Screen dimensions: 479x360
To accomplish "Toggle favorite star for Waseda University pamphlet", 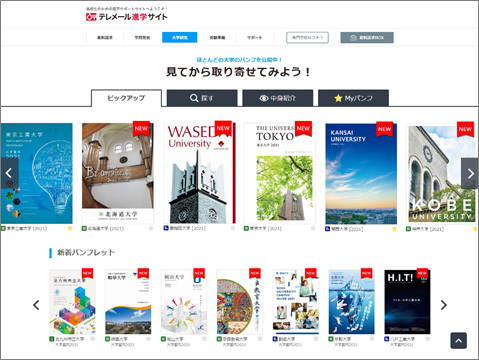I will point(233,228).
